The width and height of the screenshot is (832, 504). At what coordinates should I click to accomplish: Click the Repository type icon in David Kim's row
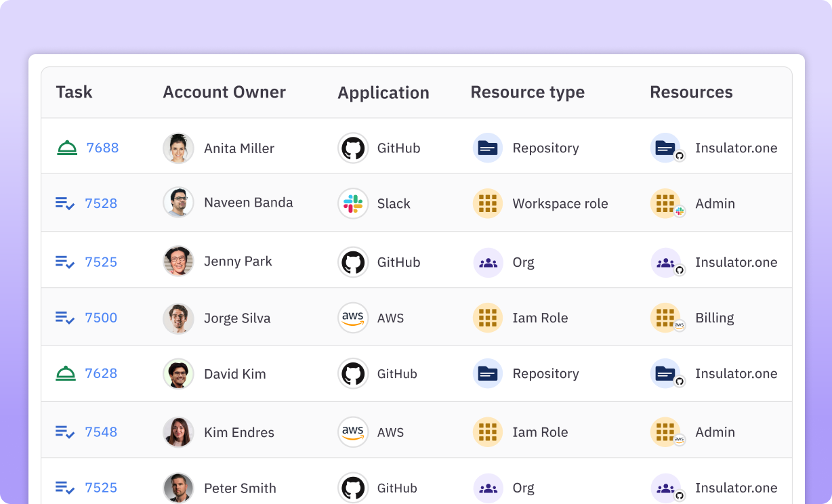coord(487,373)
